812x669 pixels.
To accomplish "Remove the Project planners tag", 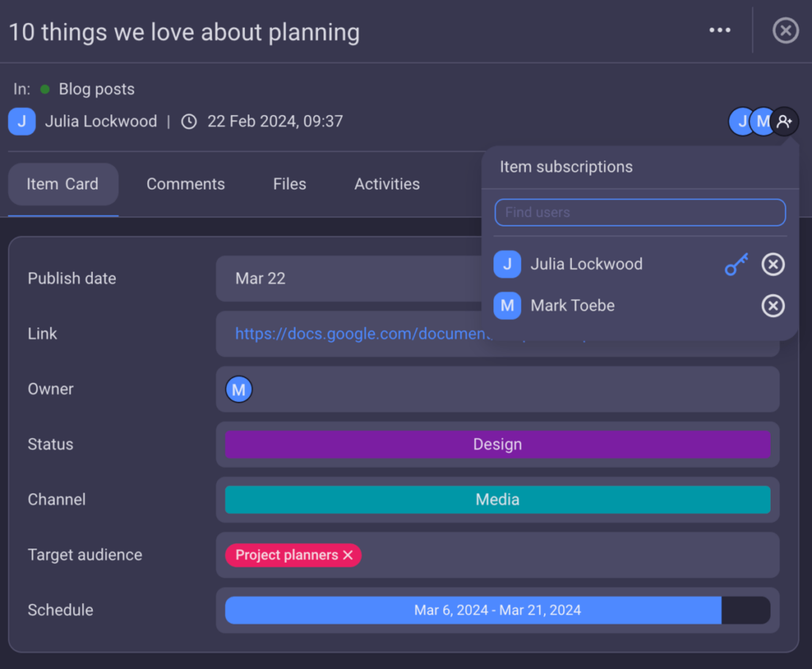I will [x=347, y=556].
